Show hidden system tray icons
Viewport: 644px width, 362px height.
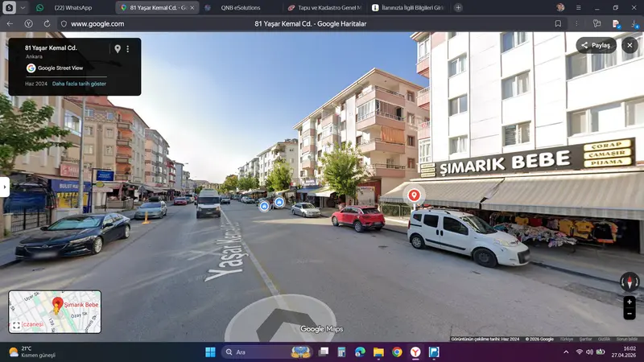pos(566,352)
